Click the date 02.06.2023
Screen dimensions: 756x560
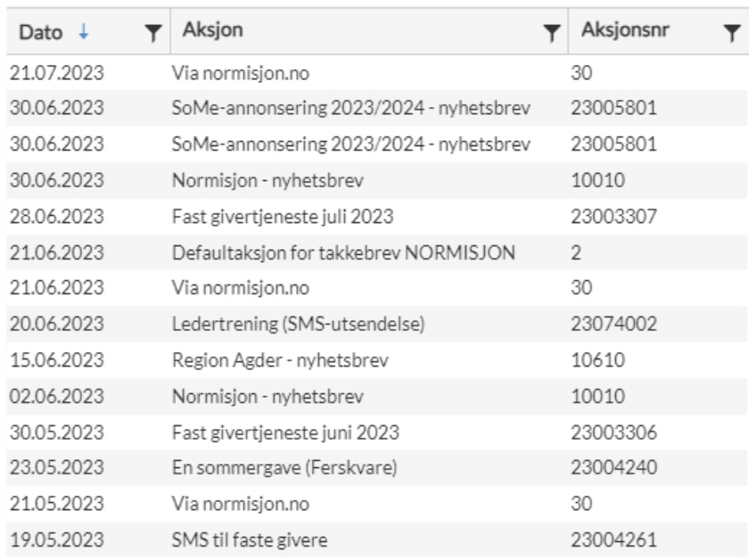[57, 396]
